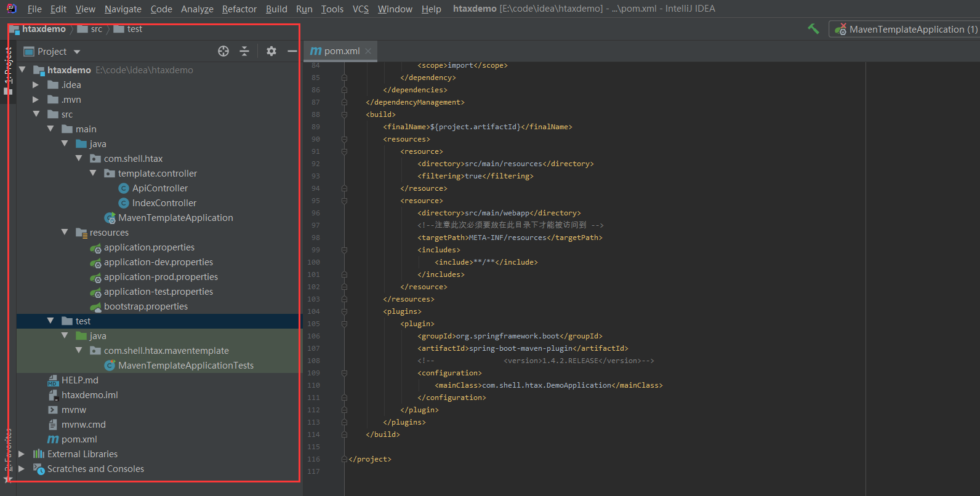Open the Navigate menu
Image resolution: width=980 pixels, height=496 pixels.
(123, 9)
